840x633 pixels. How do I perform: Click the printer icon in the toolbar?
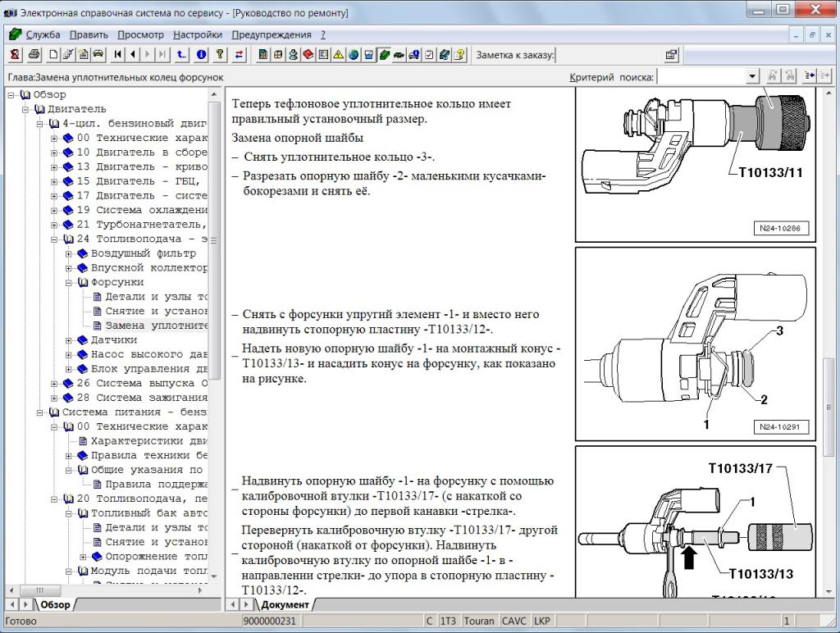pos(34,54)
